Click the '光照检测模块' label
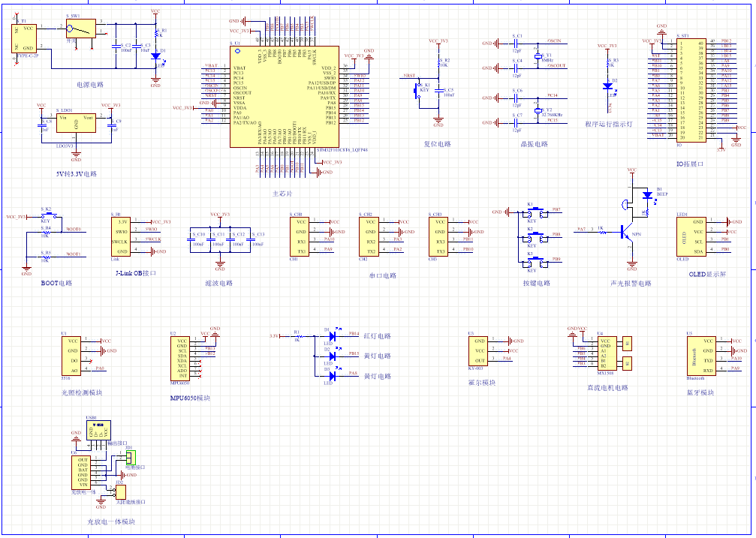Screen dimensions: 756x538 [x=82, y=392]
